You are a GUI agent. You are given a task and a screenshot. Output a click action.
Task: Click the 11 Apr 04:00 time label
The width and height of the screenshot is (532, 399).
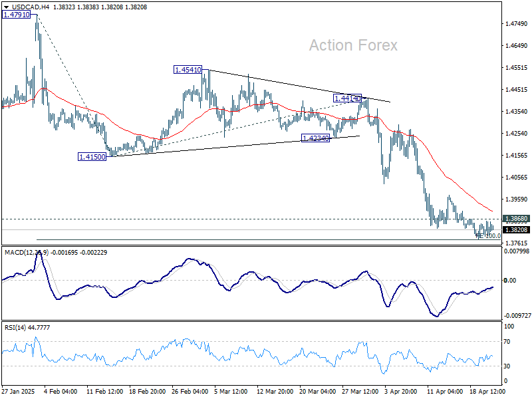point(445,391)
